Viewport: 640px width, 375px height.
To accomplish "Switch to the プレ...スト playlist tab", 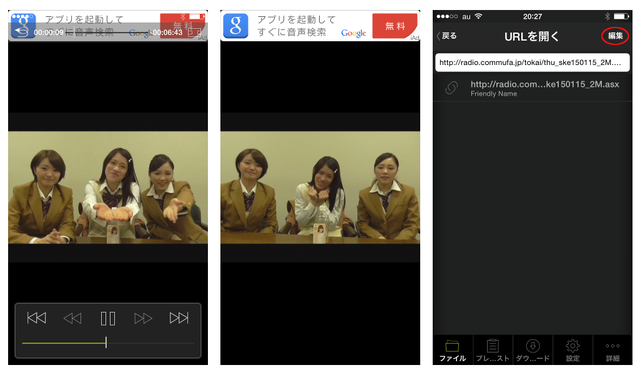I will point(492,351).
